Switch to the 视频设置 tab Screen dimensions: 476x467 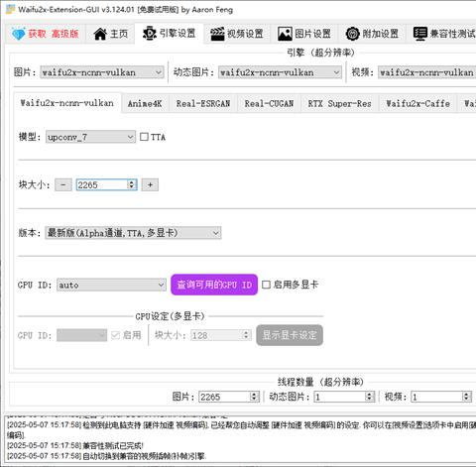coord(237,34)
